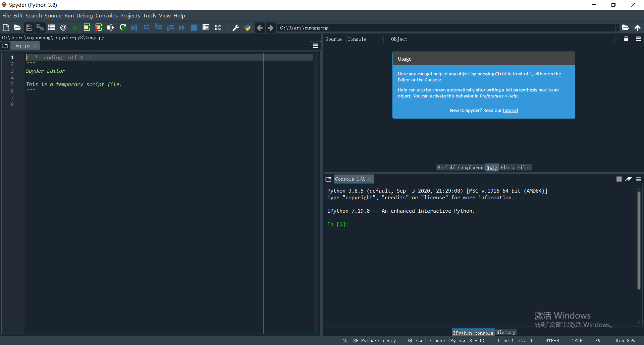Toggle the Help pane lock icon
The width and height of the screenshot is (644, 345).
[626, 39]
